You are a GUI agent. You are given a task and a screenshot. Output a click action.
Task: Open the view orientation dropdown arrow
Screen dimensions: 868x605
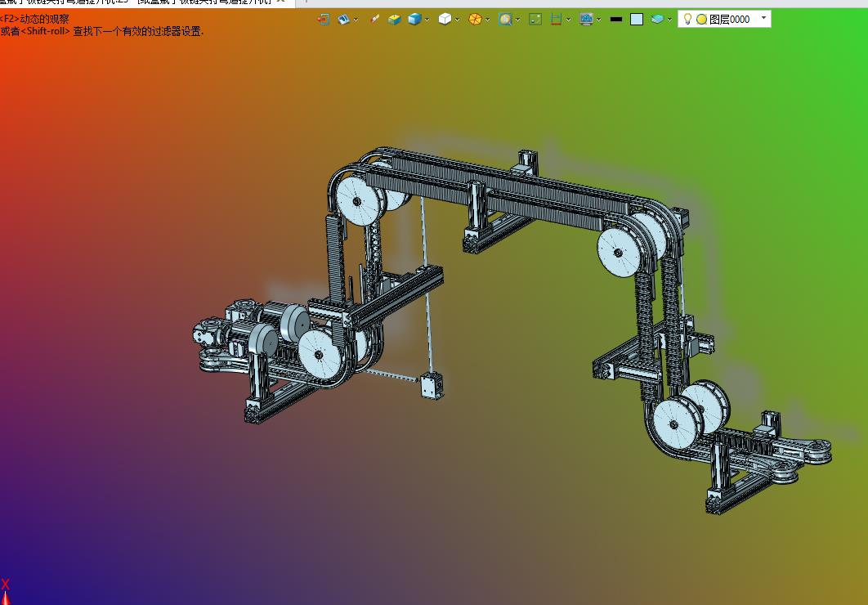coord(356,20)
